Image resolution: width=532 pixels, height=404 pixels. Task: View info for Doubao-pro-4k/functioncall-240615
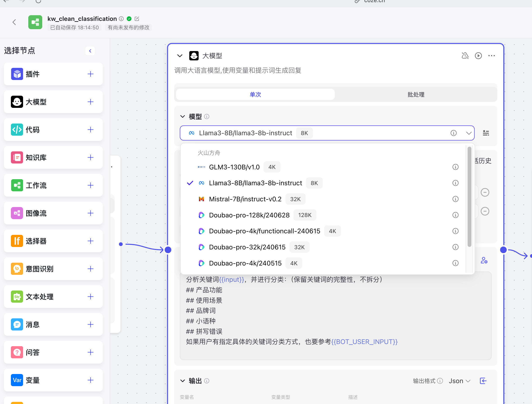pos(455,231)
